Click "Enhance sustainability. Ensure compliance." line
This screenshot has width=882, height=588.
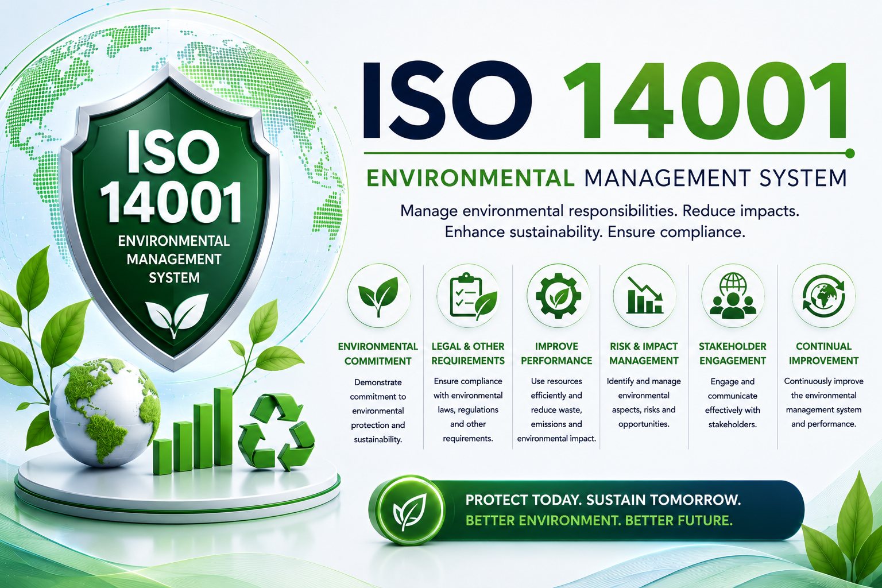click(x=595, y=232)
